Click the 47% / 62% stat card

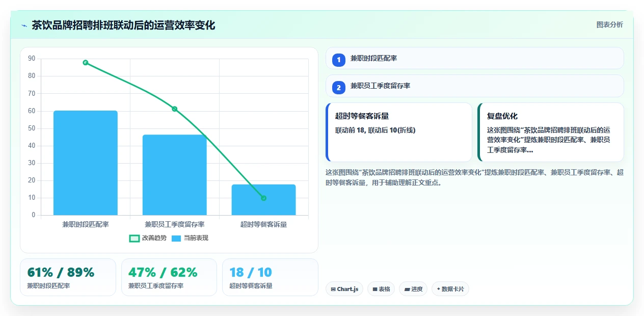[x=169, y=277]
